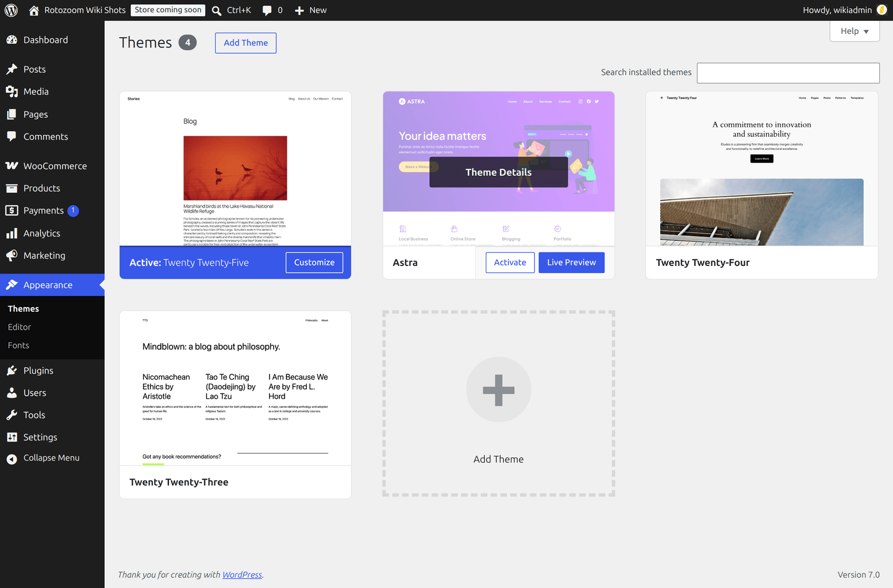Click the Marketing megaphone icon
893x588 pixels.
(12, 255)
